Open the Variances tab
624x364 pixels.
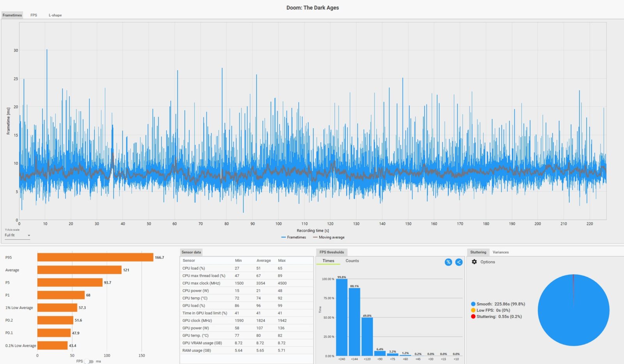(500, 252)
